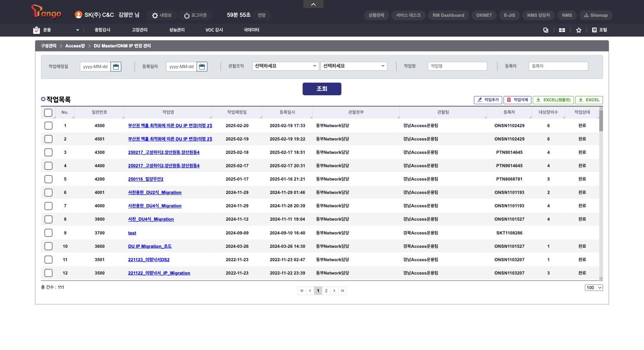The image size is (644, 350).
Task: Open RM Dashboard from the top bar
Action: pyautogui.click(x=448, y=15)
